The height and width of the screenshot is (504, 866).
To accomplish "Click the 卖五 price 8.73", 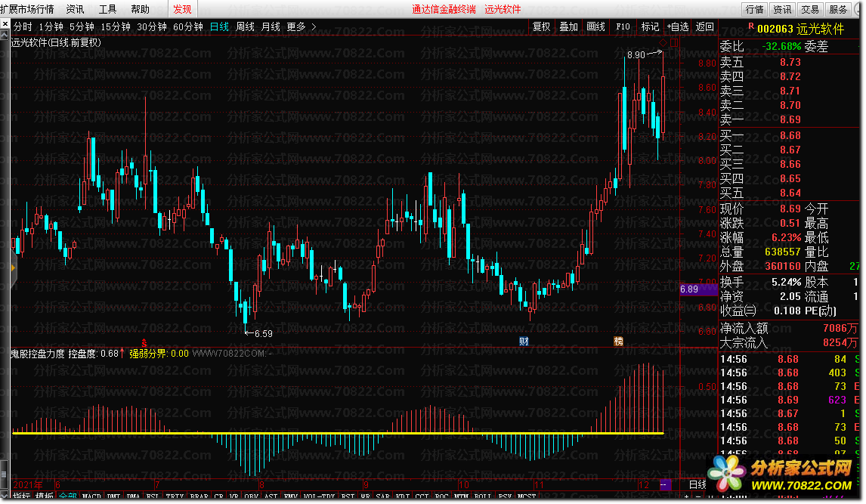I will pos(790,62).
